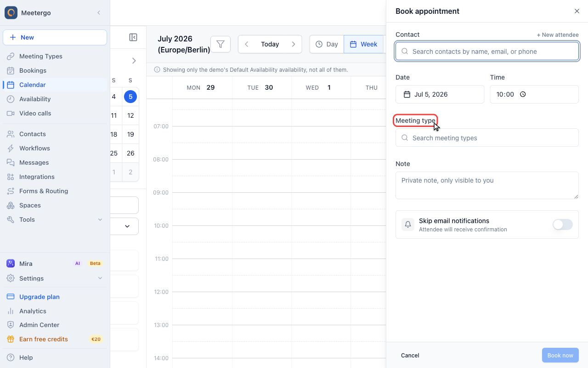Advance mini calendar to next month

point(134,61)
